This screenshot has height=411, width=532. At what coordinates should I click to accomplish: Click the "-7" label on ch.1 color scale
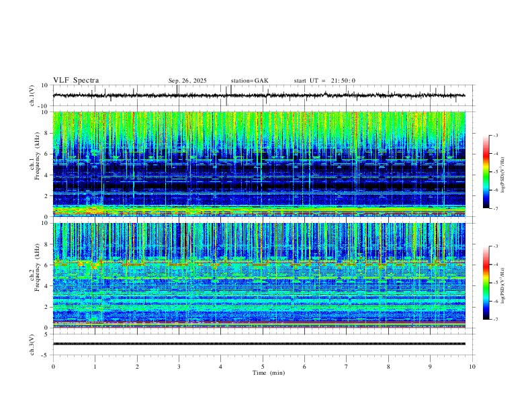495,208
